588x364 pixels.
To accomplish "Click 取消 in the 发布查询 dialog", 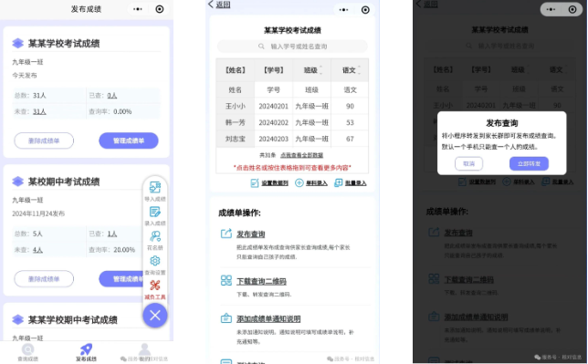I will (x=468, y=164).
